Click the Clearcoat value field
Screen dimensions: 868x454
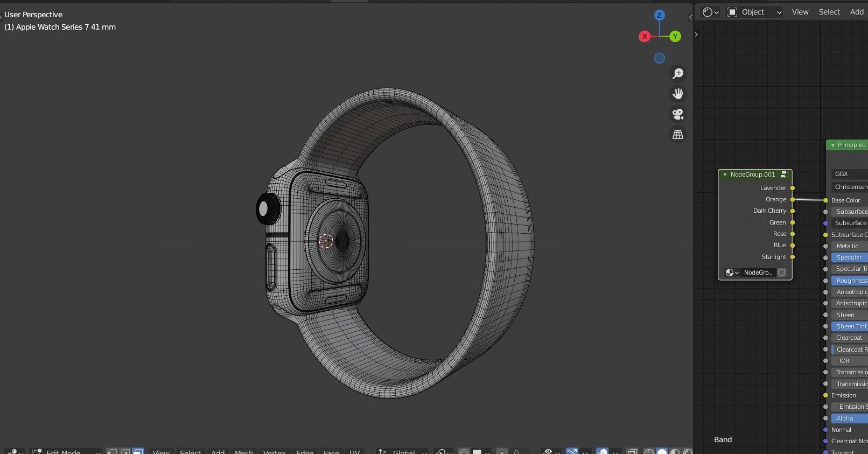pos(850,338)
